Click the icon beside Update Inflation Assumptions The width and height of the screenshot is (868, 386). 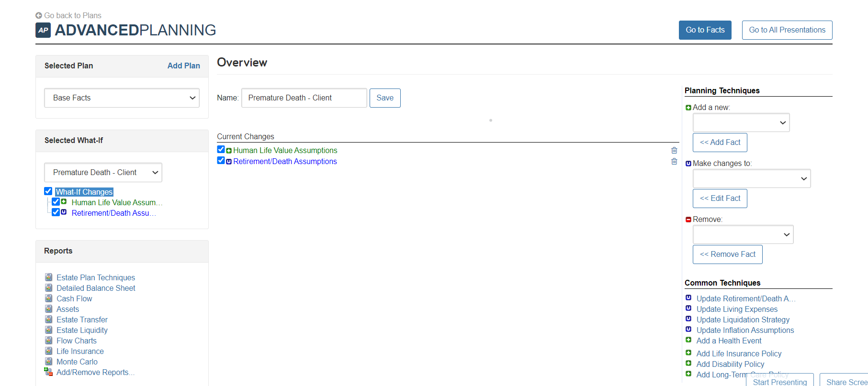(x=688, y=329)
